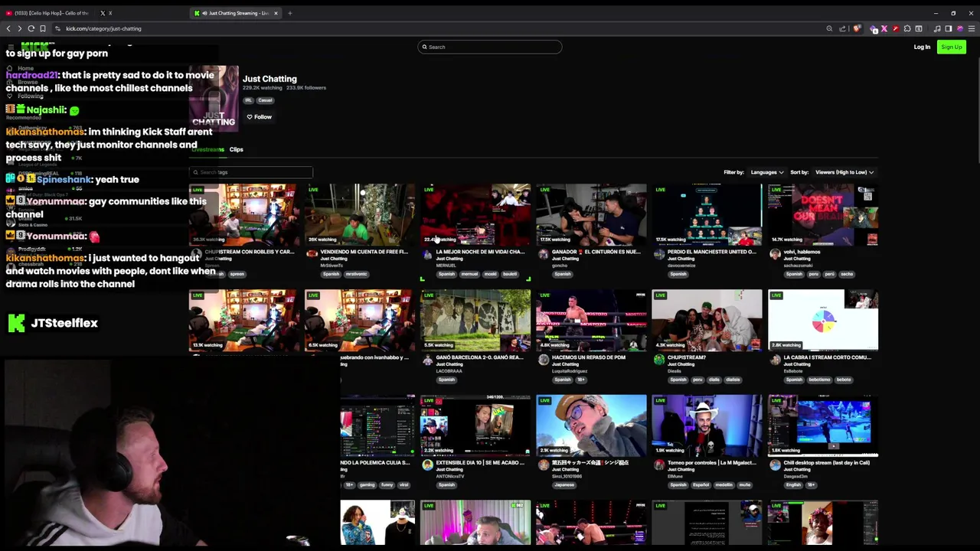Click the Kick search box
The width and height of the screenshot is (980, 551).
click(490, 47)
